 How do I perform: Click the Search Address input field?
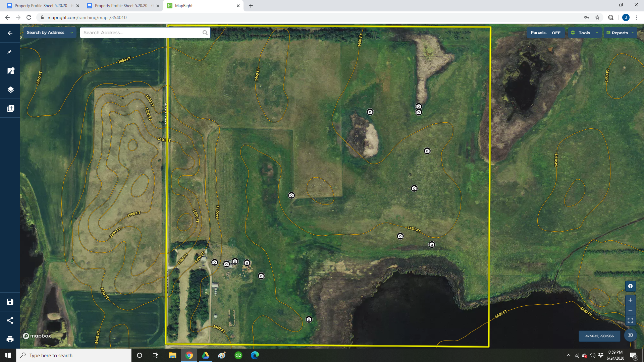[141, 33]
